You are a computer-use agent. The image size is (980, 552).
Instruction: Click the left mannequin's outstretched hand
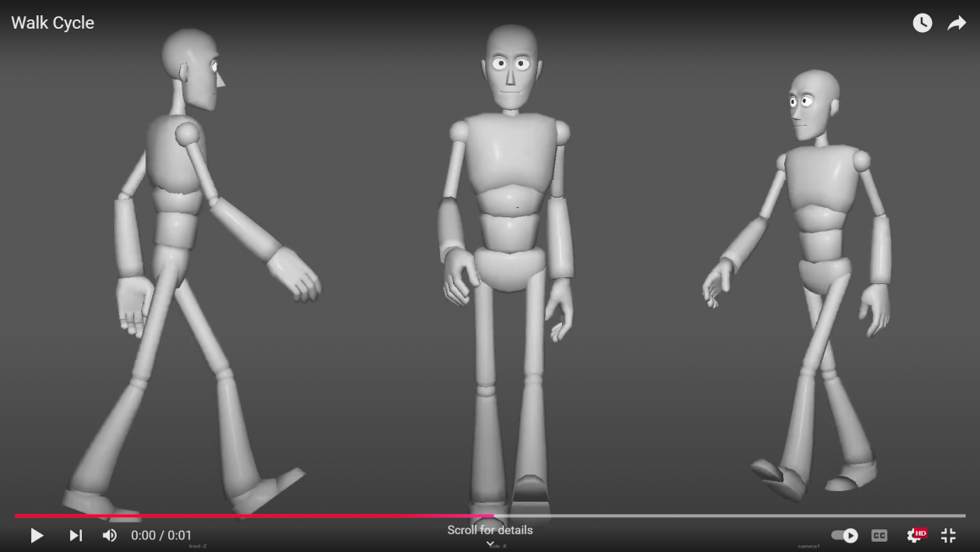point(296,274)
